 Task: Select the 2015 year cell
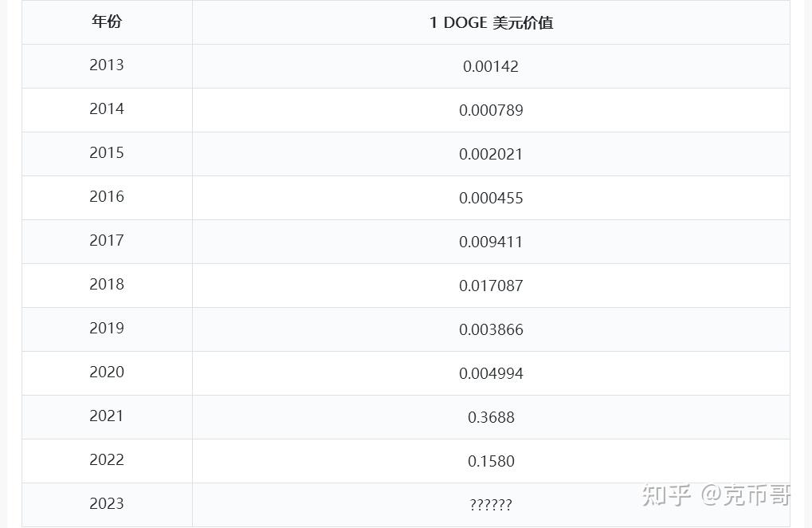point(107,153)
